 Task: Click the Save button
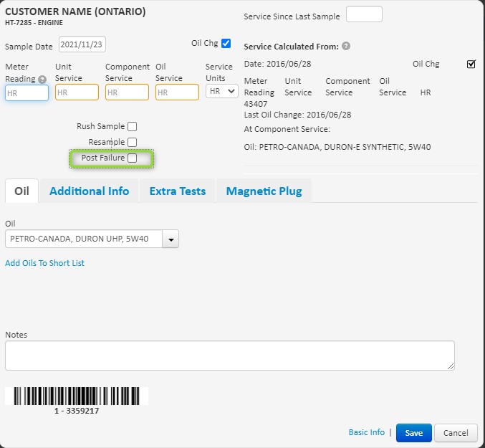[x=413, y=433]
